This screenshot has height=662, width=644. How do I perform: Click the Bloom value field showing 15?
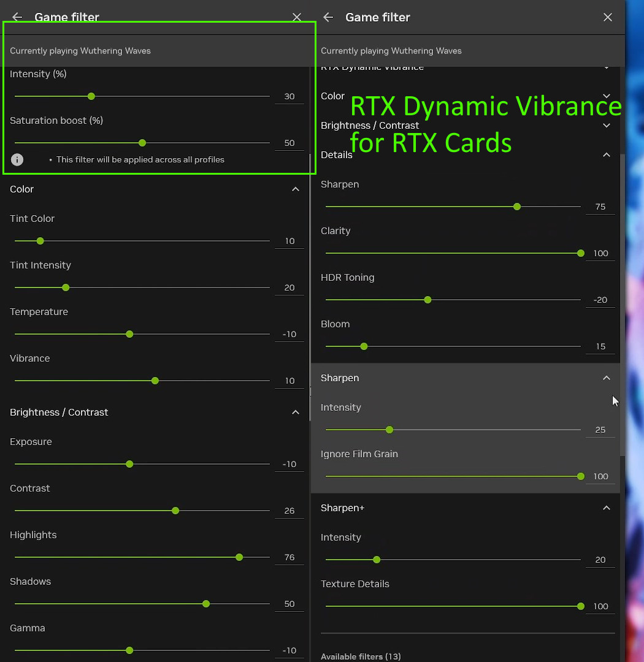pos(600,346)
